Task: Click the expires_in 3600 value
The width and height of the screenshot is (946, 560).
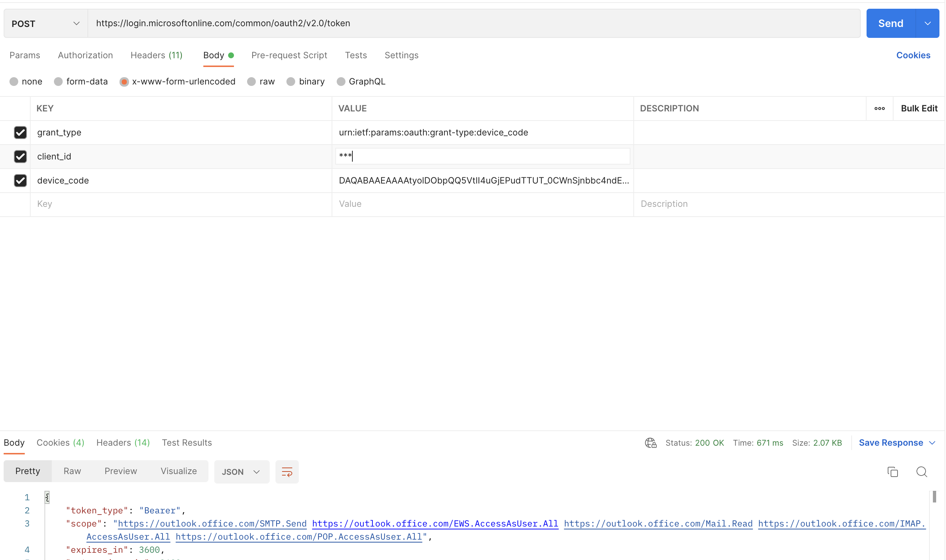Action: pyautogui.click(x=149, y=550)
